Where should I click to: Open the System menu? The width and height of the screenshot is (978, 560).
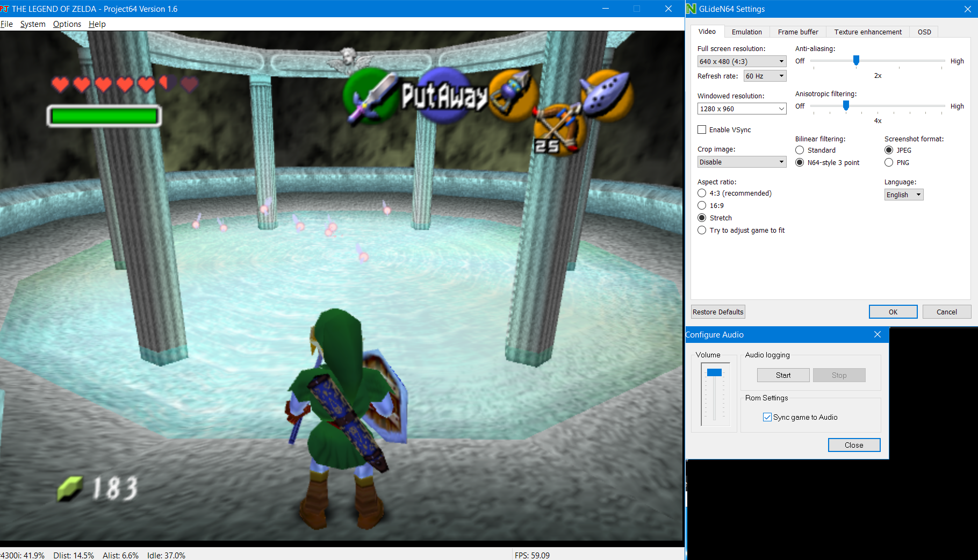click(x=33, y=24)
